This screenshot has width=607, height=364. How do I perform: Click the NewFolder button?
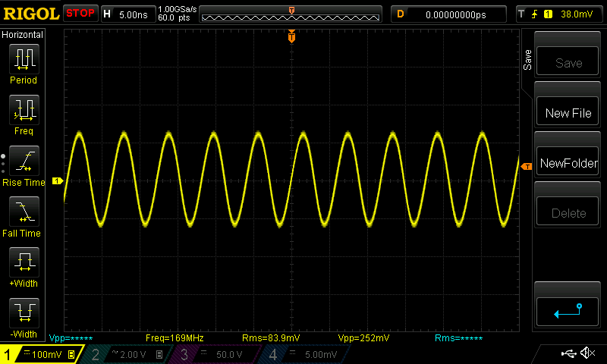point(568,162)
